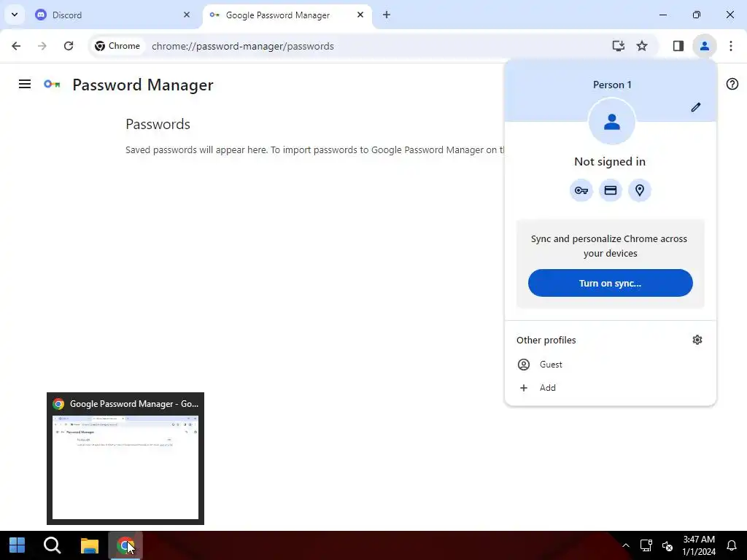The image size is (747, 560).
Task: Open manage profiles gear icon
Action: (x=697, y=340)
